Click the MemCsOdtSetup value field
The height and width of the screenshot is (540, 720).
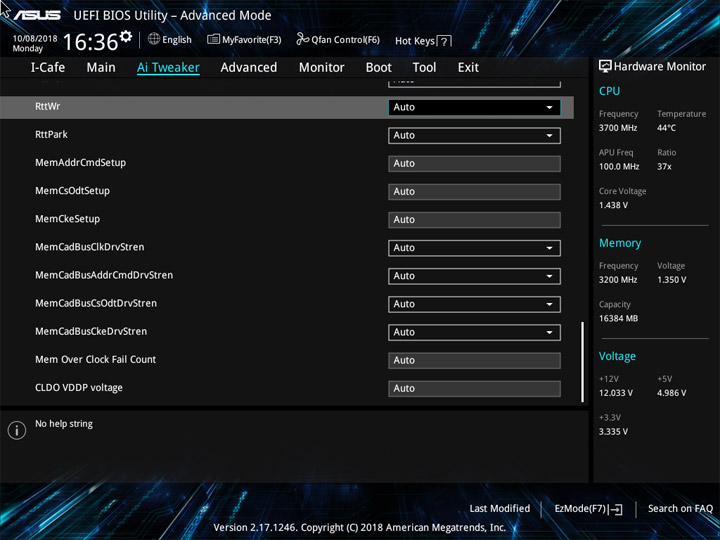(474, 191)
